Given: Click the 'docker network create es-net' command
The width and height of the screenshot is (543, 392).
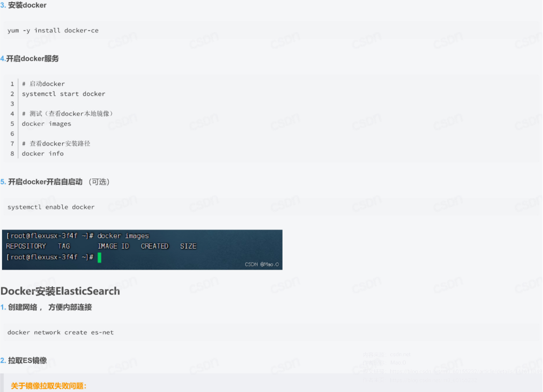Looking at the screenshot, I should [61, 332].
